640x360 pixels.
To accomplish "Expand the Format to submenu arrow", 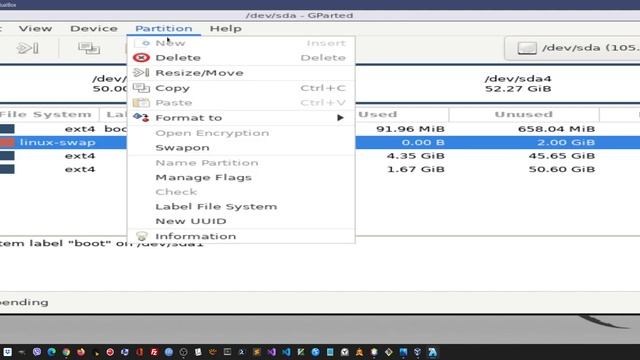I will click(x=340, y=118).
